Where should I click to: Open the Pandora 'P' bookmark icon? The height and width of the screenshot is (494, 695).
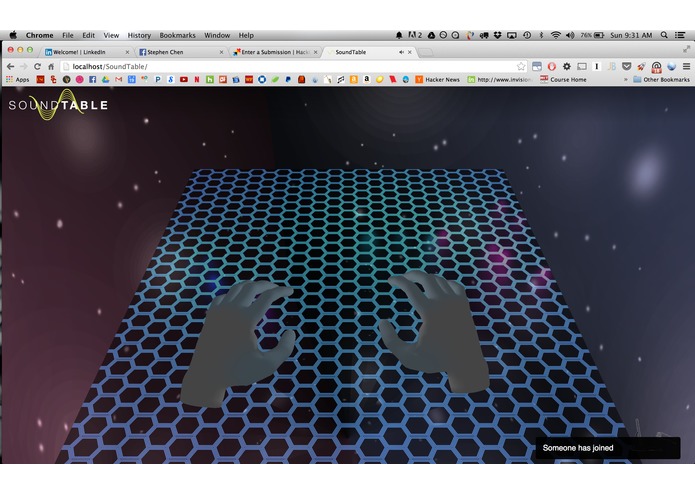158,79
